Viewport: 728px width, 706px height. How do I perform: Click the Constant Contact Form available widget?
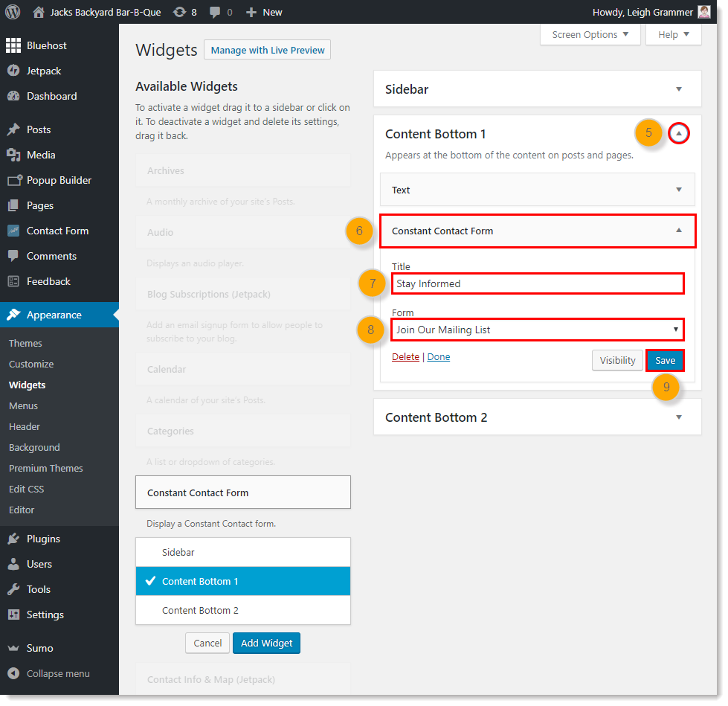point(243,492)
